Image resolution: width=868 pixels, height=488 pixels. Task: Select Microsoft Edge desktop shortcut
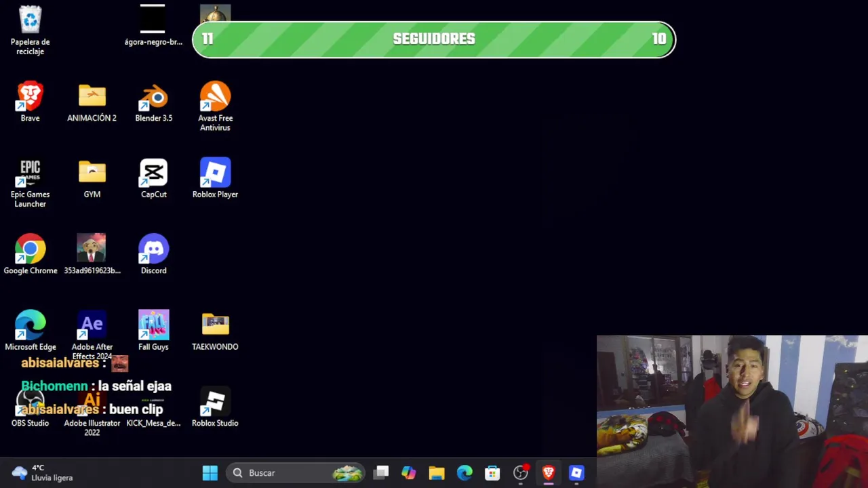pos(30,331)
